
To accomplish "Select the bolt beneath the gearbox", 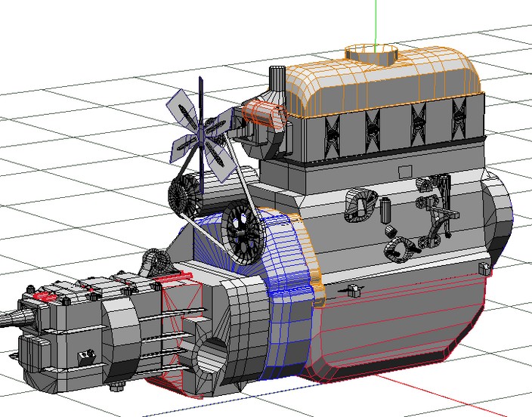I will (x=117, y=388).
